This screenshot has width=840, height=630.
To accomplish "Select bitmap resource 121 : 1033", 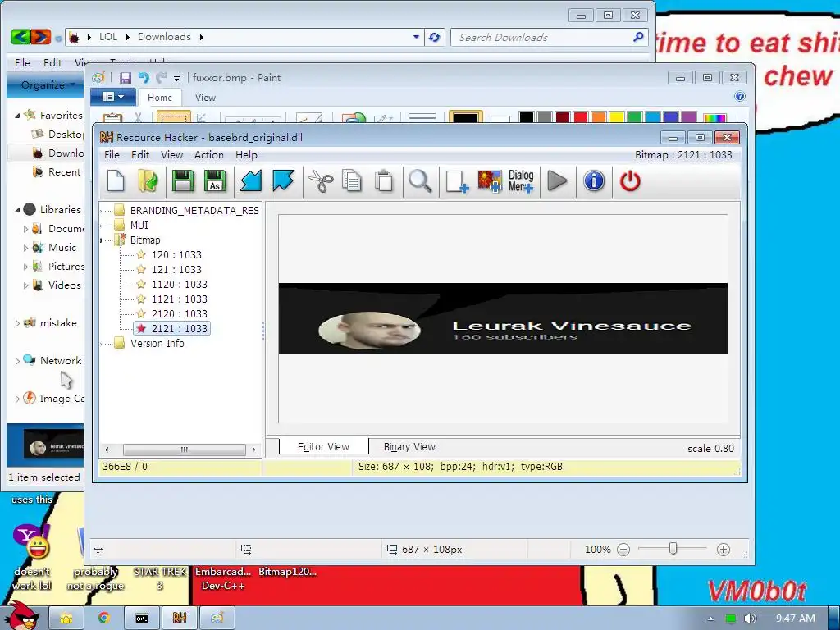I will click(176, 269).
